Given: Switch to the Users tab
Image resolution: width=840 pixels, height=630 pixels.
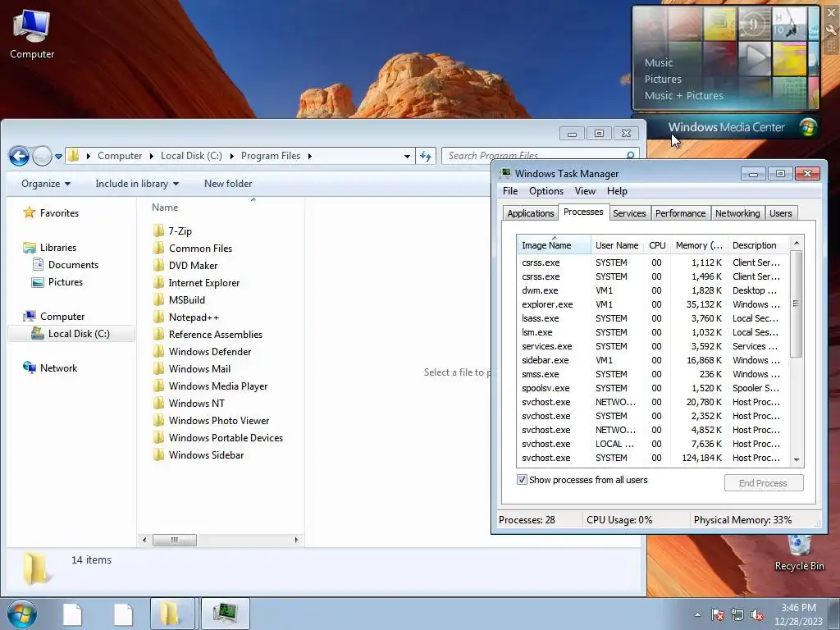Looking at the screenshot, I should coord(781,213).
